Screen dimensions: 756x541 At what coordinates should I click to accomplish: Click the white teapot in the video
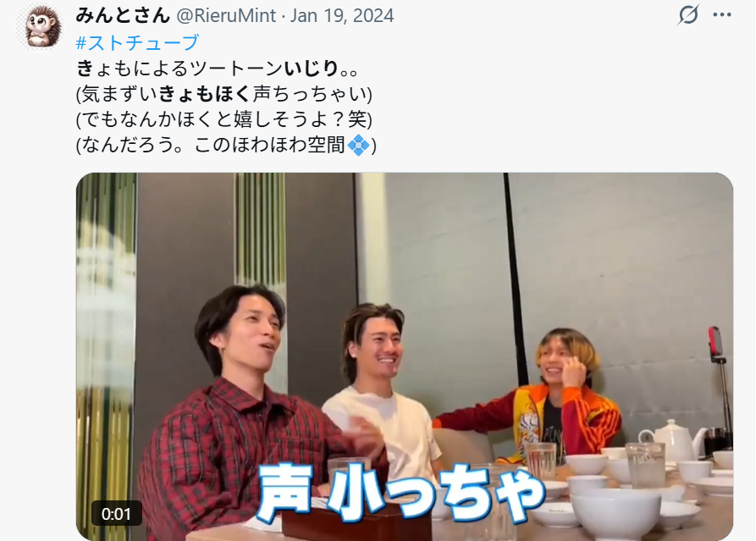coord(674,439)
